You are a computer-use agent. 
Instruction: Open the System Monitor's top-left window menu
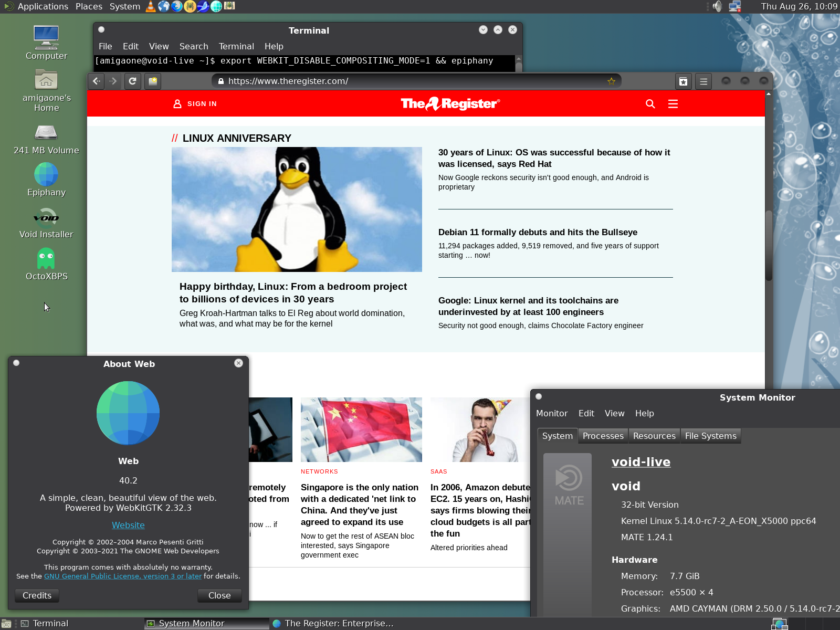tap(539, 396)
